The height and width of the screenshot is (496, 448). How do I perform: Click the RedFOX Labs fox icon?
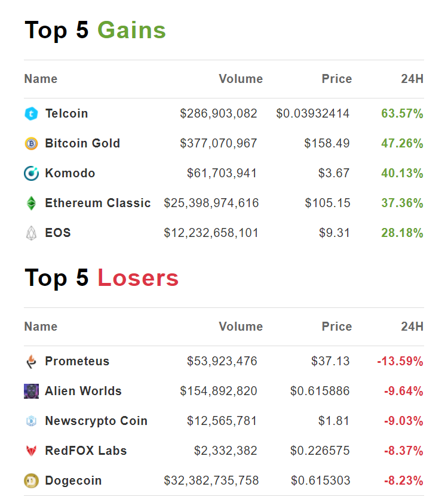point(31,451)
